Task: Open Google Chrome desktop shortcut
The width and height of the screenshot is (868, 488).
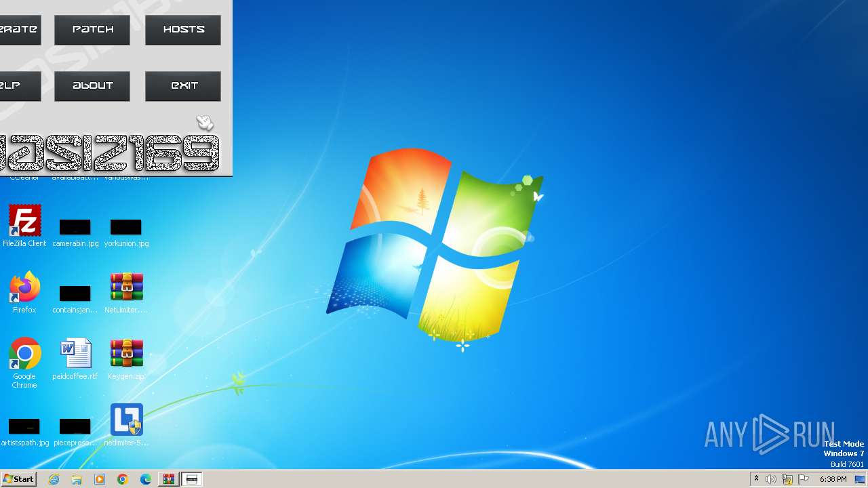Action: pyautogui.click(x=24, y=363)
